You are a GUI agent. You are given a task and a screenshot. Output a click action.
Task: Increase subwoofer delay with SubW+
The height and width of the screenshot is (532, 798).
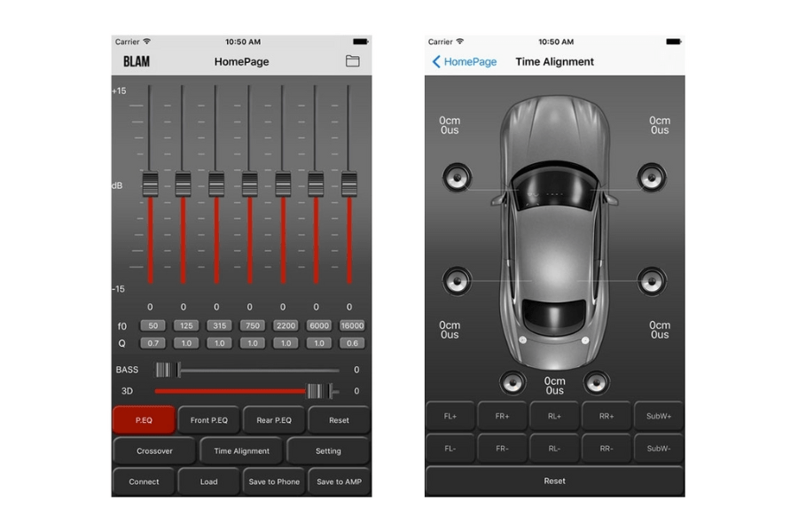point(659,416)
